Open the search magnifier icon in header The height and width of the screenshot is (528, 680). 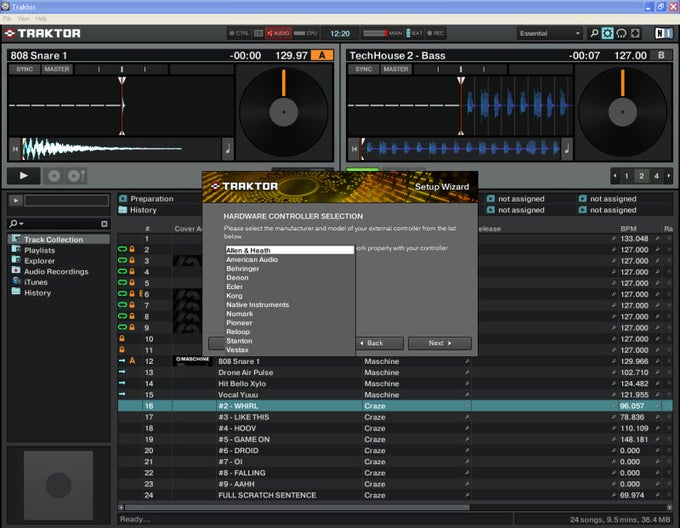(x=594, y=33)
